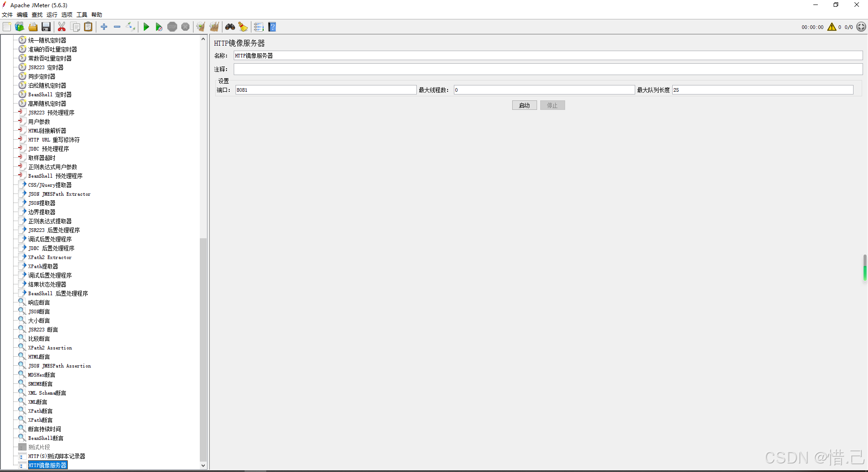
Task: Open a test plan file
Action: [33, 27]
